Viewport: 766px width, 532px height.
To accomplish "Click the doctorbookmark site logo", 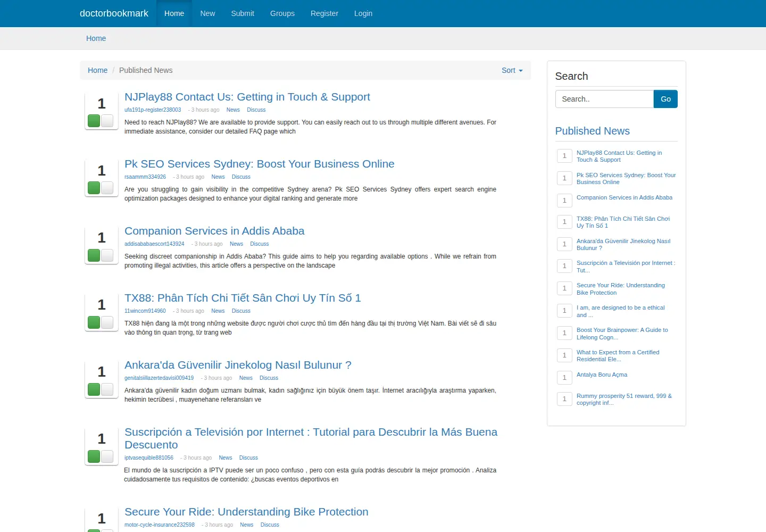I will point(114,13).
